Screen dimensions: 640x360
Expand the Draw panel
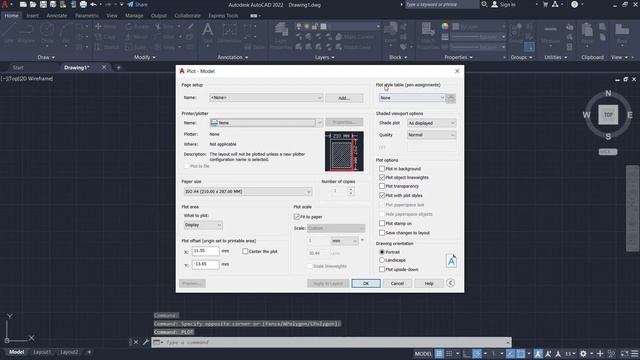coord(46,57)
